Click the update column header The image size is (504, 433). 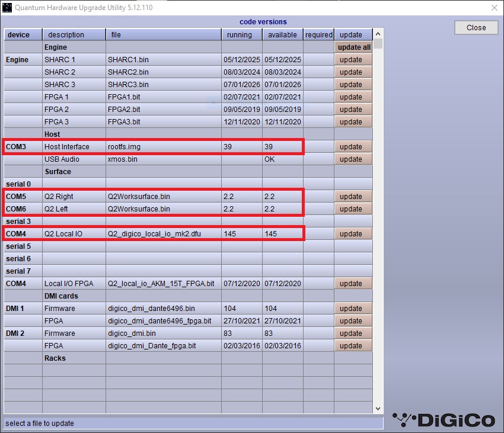tap(353, 35)
